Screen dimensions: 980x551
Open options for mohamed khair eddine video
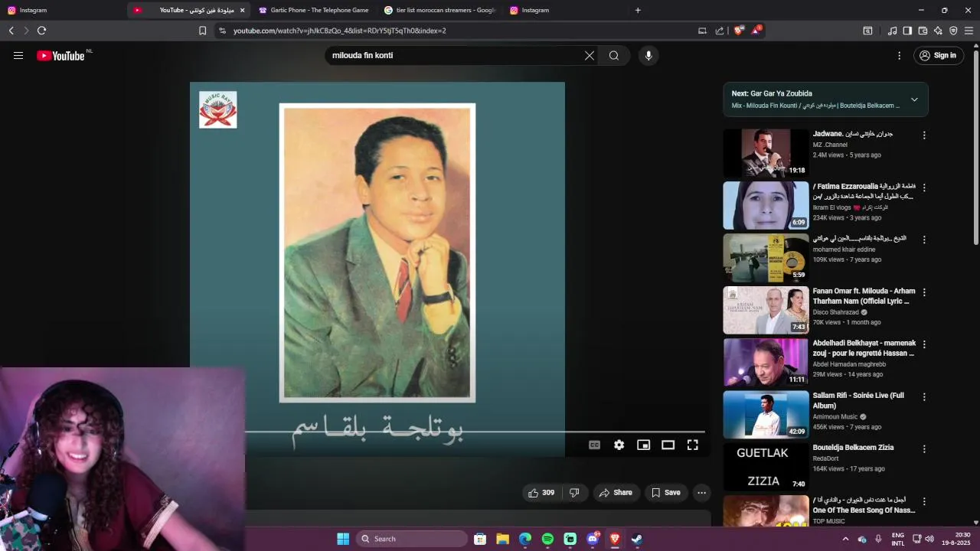click(924, 240)
